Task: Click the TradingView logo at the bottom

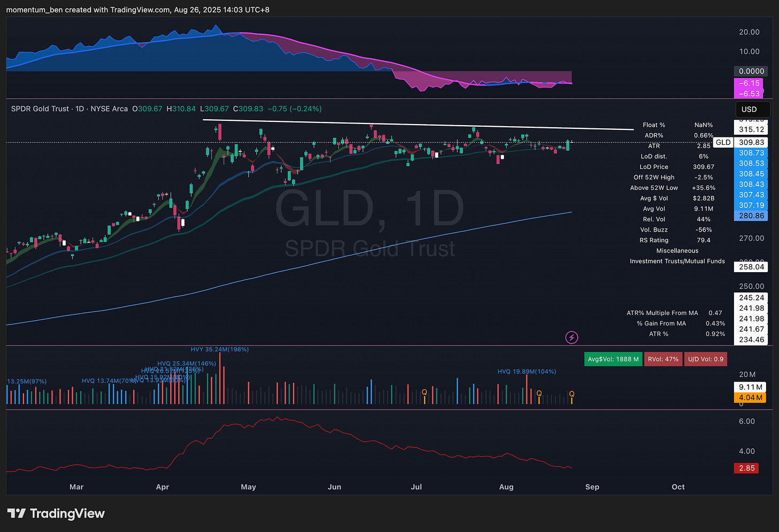Action: coord(56,514)
